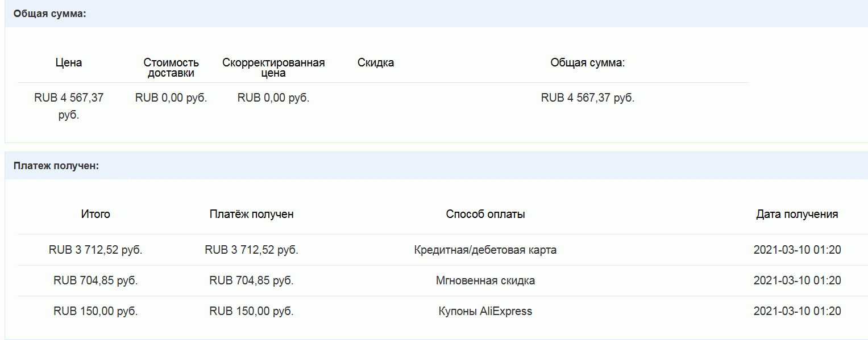Select the 'Общая сумма:' column header in table
868x340 pixels.
[588, 63]
